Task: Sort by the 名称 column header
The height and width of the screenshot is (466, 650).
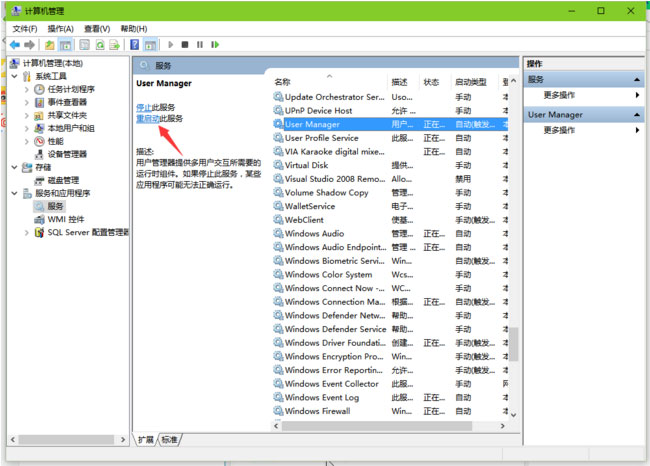Action: [x=330, y=82]
